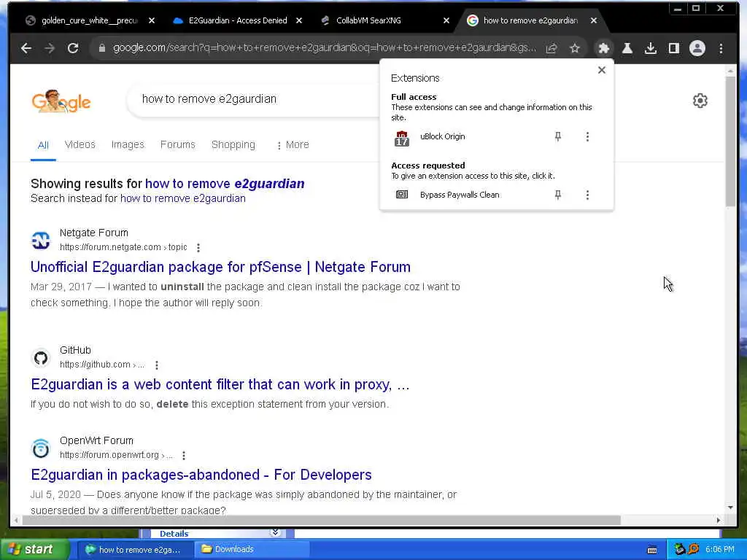The image size is (747, 560).
Task: Open options for the GitHub result
Action: point(157,365)
